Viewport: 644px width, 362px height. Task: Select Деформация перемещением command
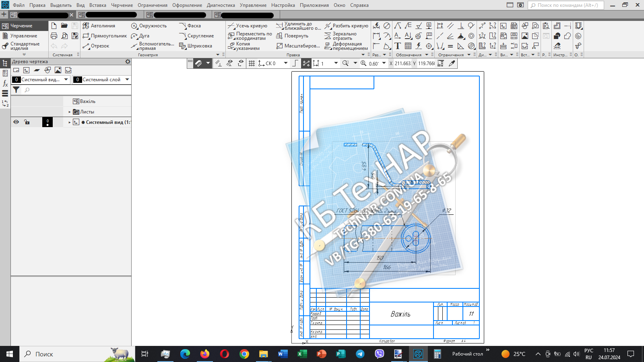tap(346, 46)
